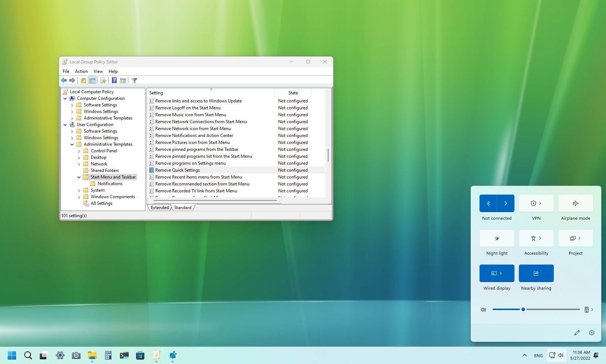
Task: Open the Action menu
Action: 81,71
